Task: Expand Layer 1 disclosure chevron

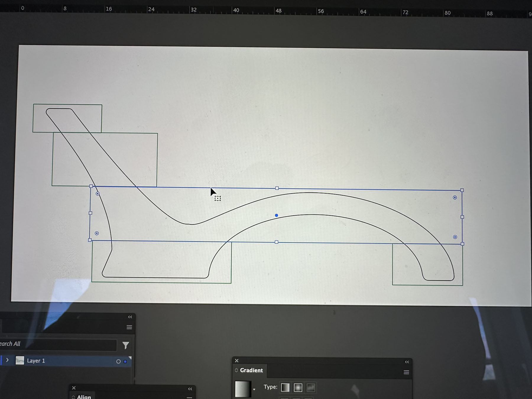Action: pyautogui.click(x=7, y=360)
